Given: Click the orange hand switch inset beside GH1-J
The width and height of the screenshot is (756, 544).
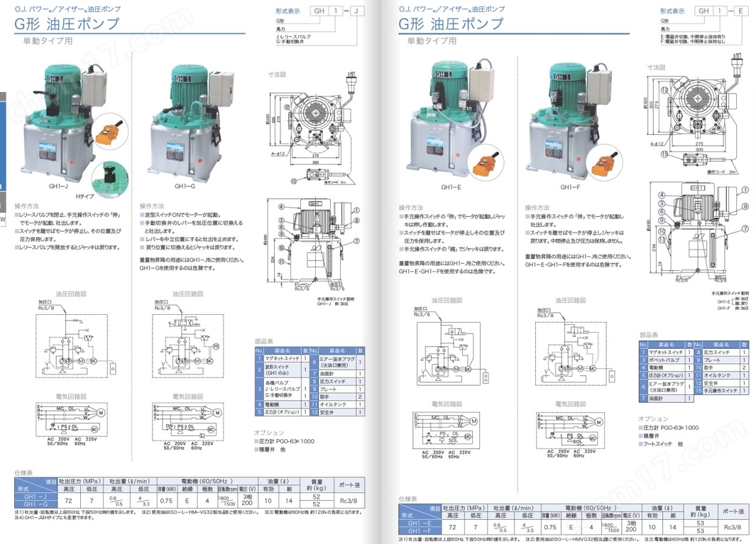Looking at the screenshot, I should [x=109, y=132].
